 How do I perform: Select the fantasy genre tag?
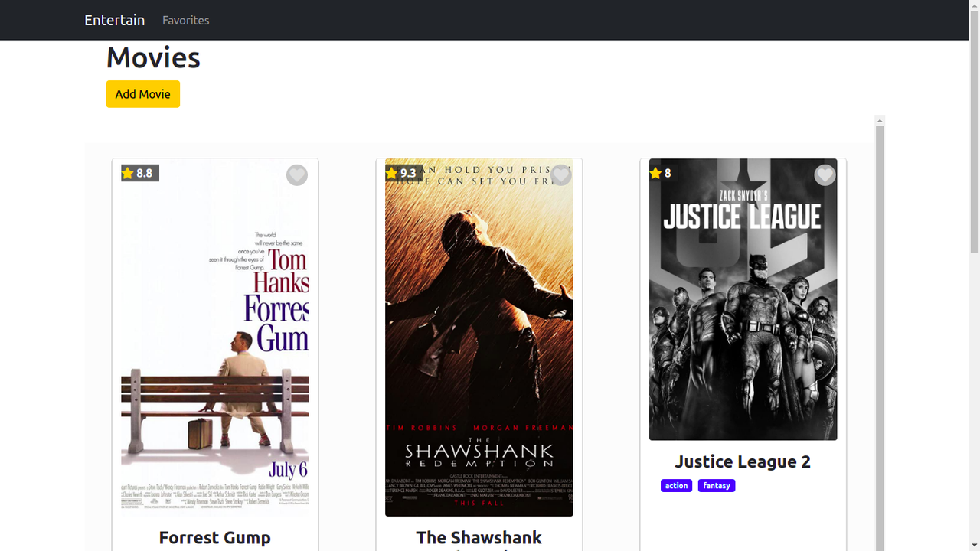click(717, 486)
